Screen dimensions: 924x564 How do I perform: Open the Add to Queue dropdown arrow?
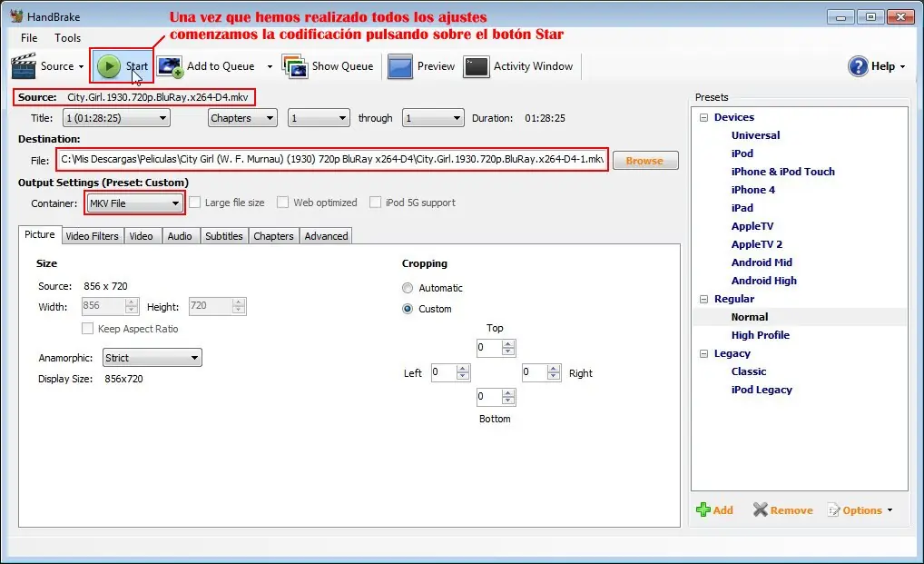point(270,66)
